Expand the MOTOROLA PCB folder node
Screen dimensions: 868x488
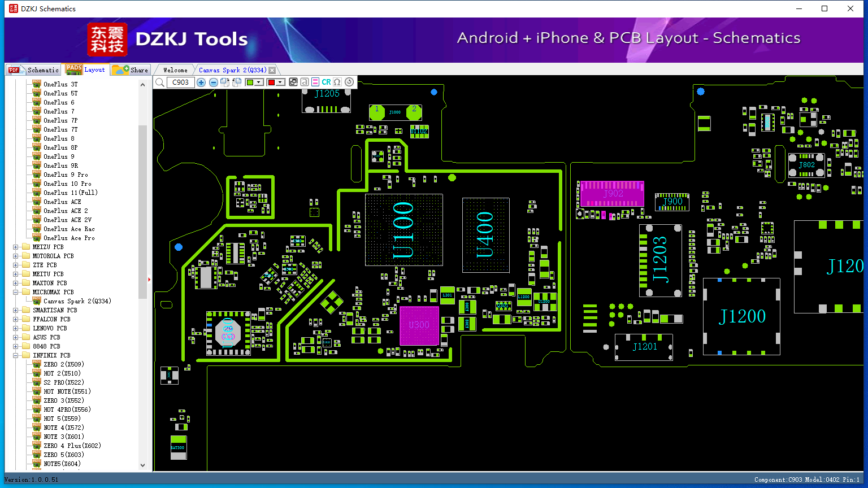[x=16, y=256]
